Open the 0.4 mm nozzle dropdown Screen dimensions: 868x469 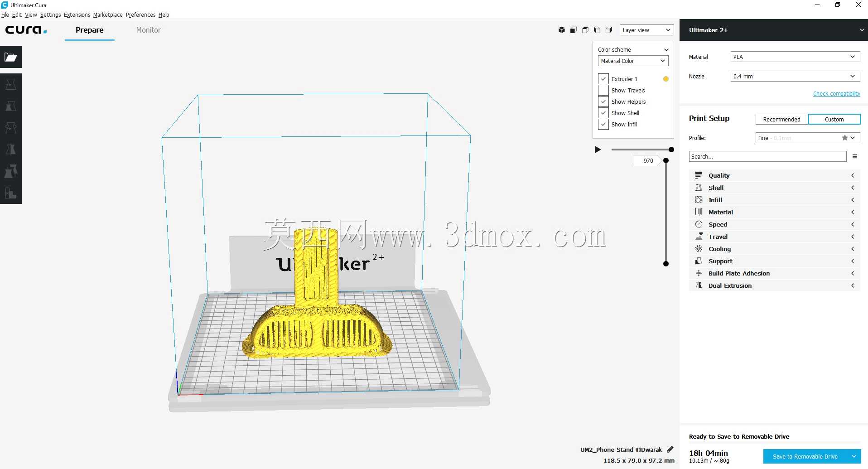(795, 76)
